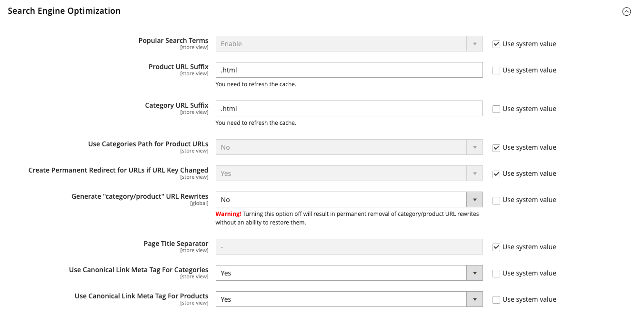
Task: Select the Page Title Separator field
Action: coord(349,246)
